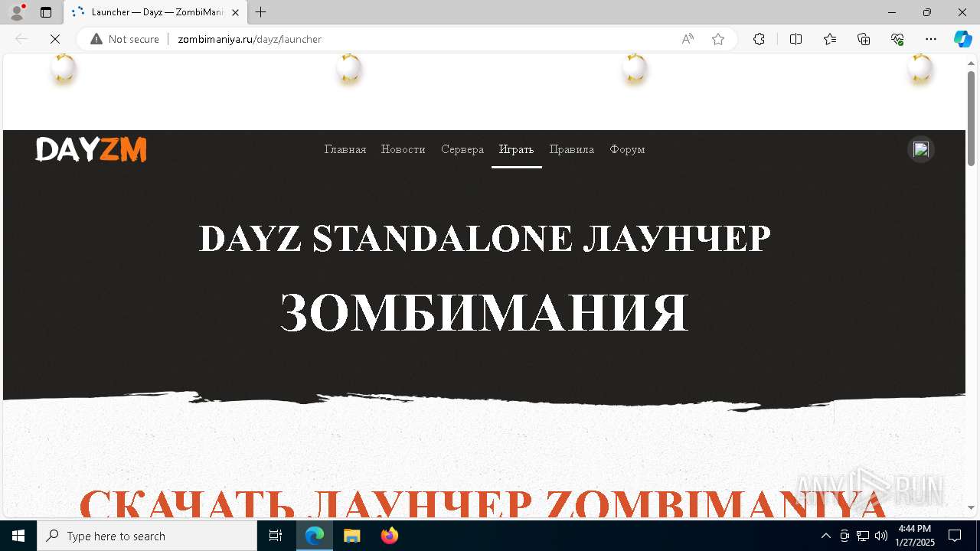Open the browser Extensions puzzle icon
Screen dimensions: 980x551
(759, 39)
